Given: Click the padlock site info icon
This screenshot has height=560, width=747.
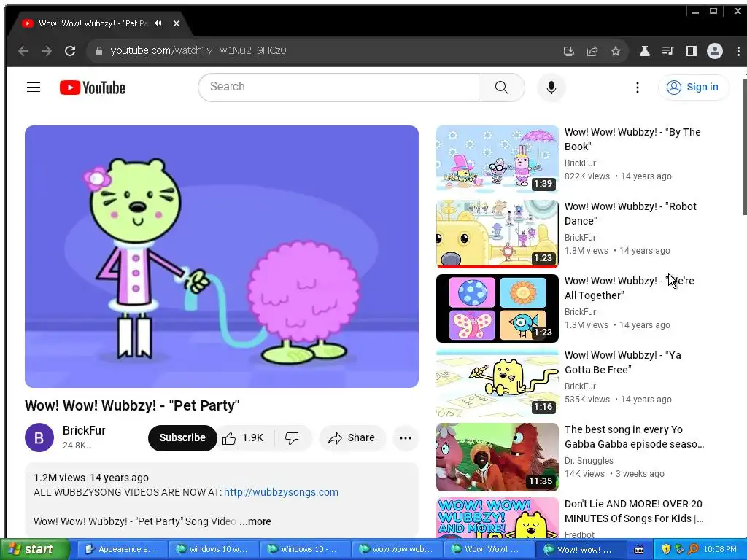Looking at the screenshot, I should (x=99, y=51).
